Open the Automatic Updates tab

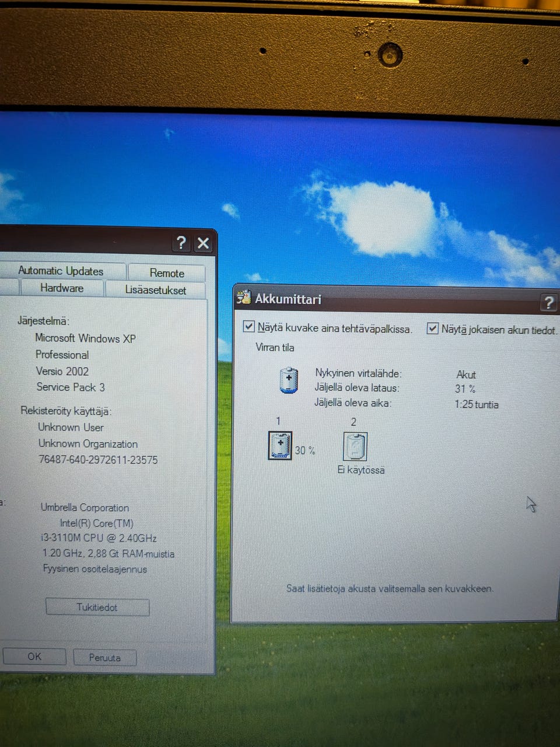[x=61, y=271]
